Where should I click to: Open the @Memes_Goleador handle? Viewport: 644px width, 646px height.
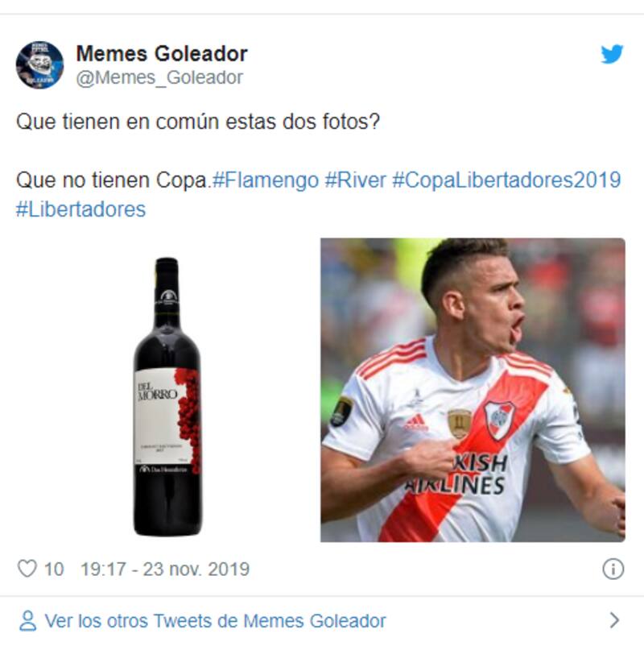[159, 77]
